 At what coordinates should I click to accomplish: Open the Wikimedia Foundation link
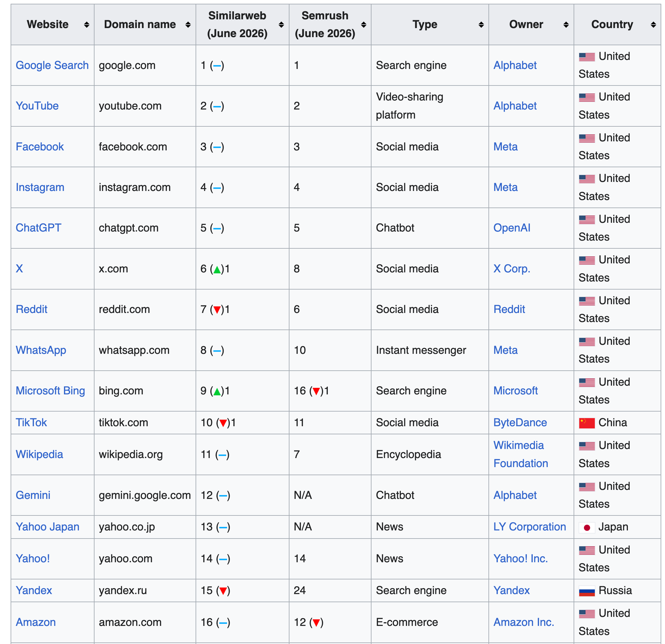(521, 454)
